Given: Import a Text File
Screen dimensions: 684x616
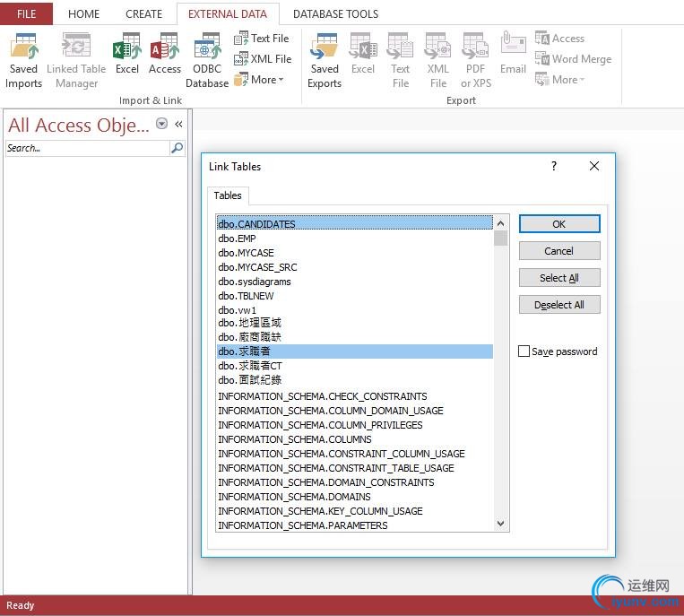Looking at the screenshot, I should 261,39.
